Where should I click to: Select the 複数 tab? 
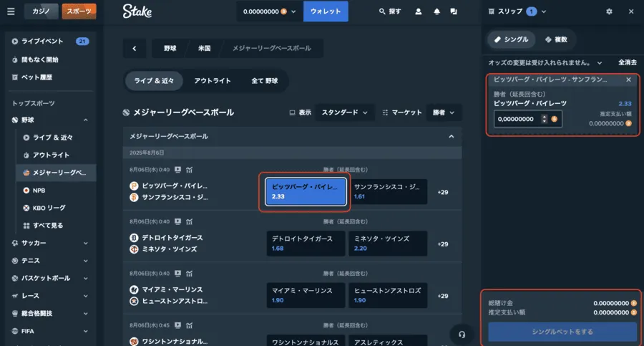coord(556,39)
